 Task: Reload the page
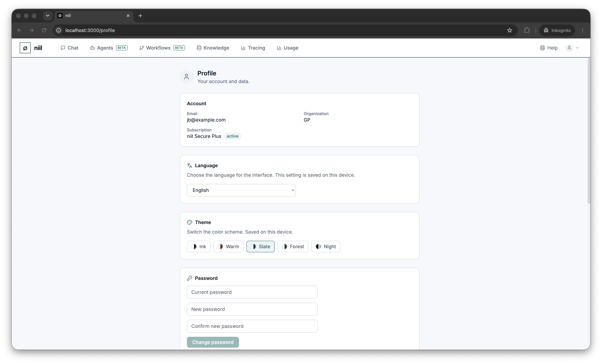(44, 30)
